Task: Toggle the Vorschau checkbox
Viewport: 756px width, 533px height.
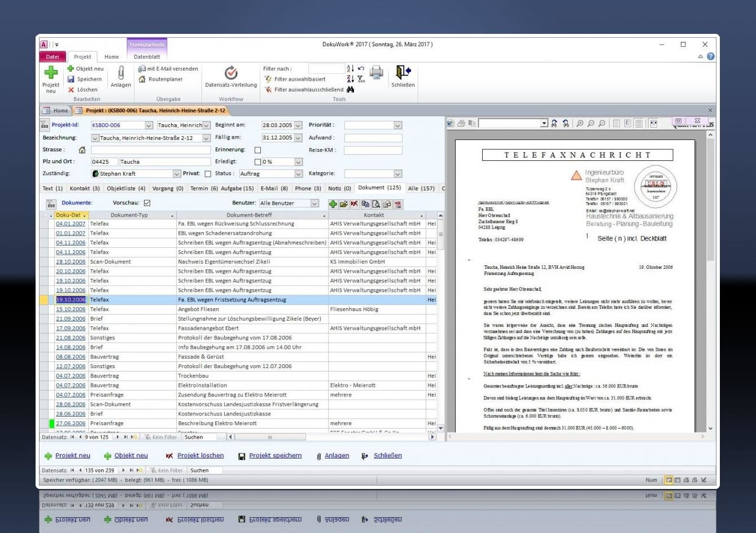Action: (x=147, y=203)
